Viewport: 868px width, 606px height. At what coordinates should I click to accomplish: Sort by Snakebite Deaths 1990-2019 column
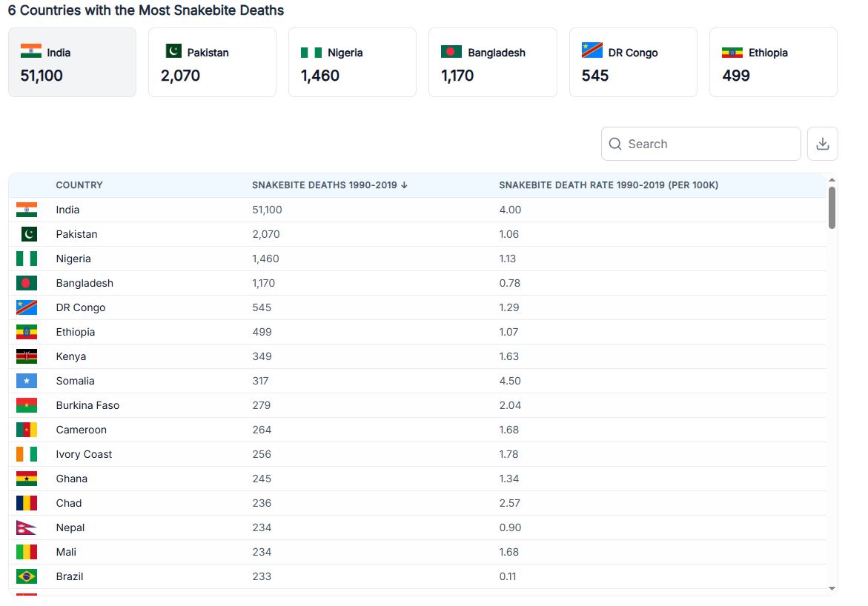[x=330, y=185]
